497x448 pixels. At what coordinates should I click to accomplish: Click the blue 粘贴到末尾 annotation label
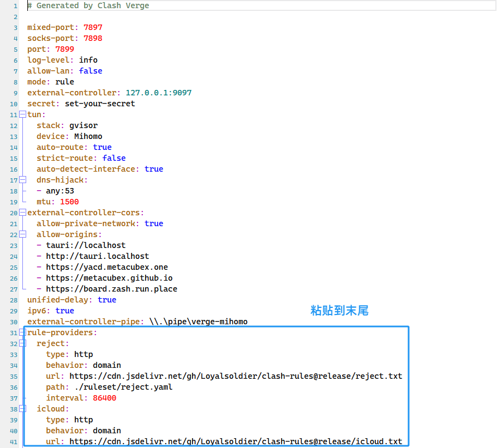(339, 311)
